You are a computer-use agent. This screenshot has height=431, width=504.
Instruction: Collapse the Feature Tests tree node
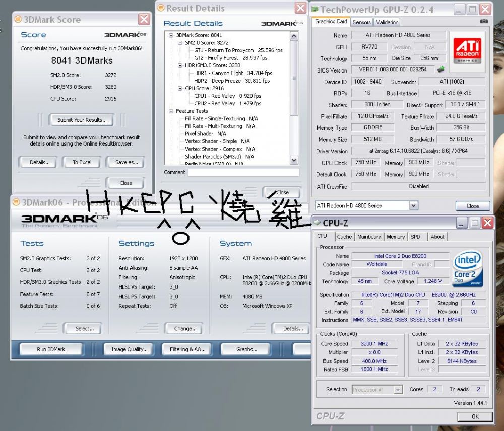(x=171, y=111)
